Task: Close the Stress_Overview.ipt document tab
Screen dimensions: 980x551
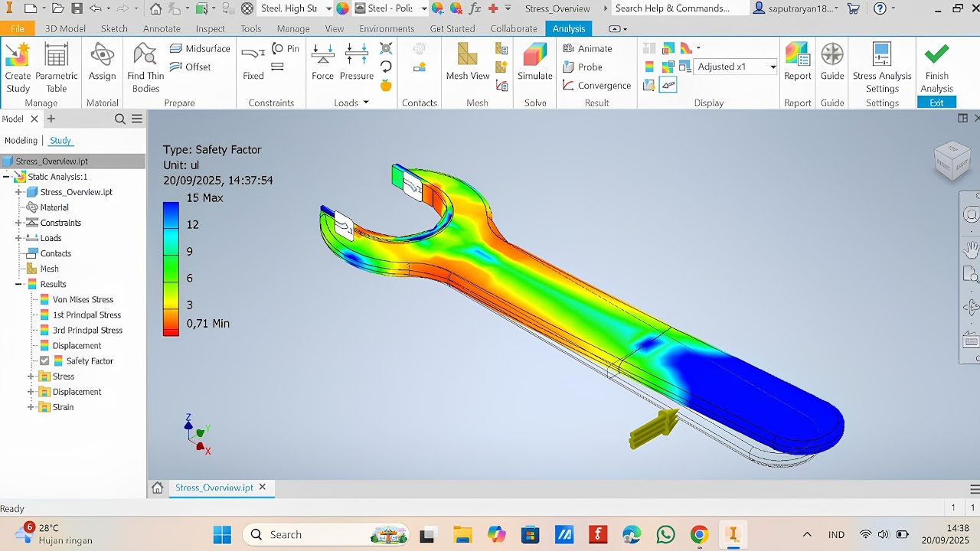Action: [x=263, y=487]
